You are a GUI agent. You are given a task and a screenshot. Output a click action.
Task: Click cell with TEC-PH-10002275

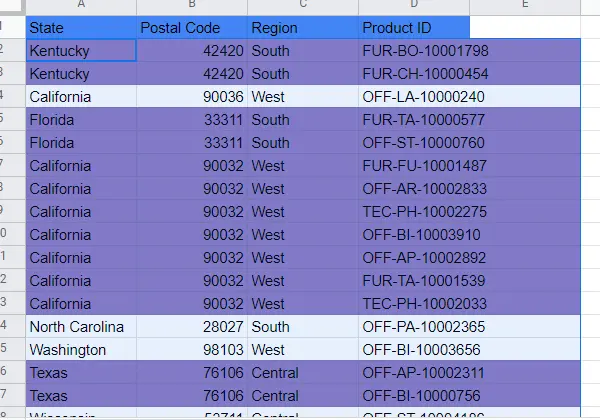pos(414,212)
